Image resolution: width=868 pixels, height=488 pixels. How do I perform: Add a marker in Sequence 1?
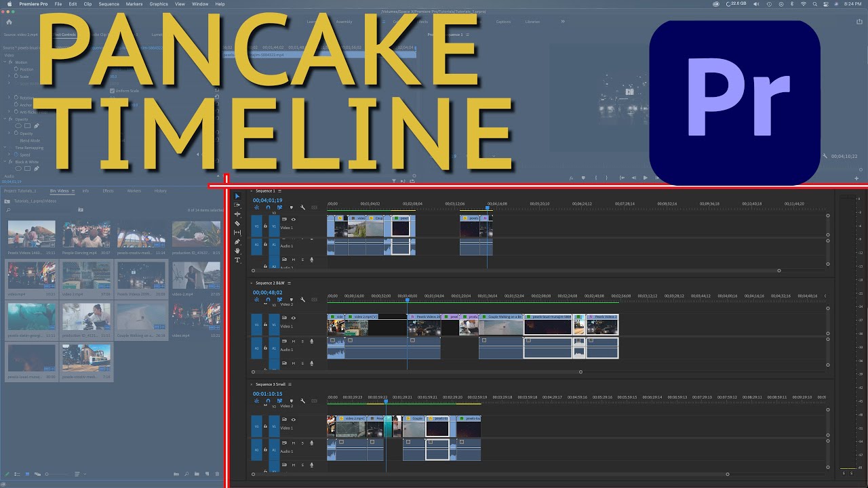(x=291, y=207)
